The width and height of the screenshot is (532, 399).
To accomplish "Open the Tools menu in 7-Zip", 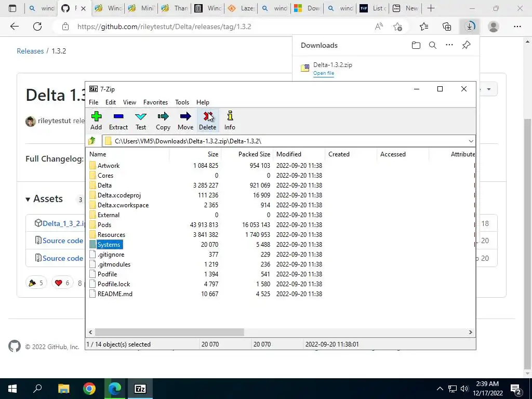I will pyautogui.click(x=182, y=102).
